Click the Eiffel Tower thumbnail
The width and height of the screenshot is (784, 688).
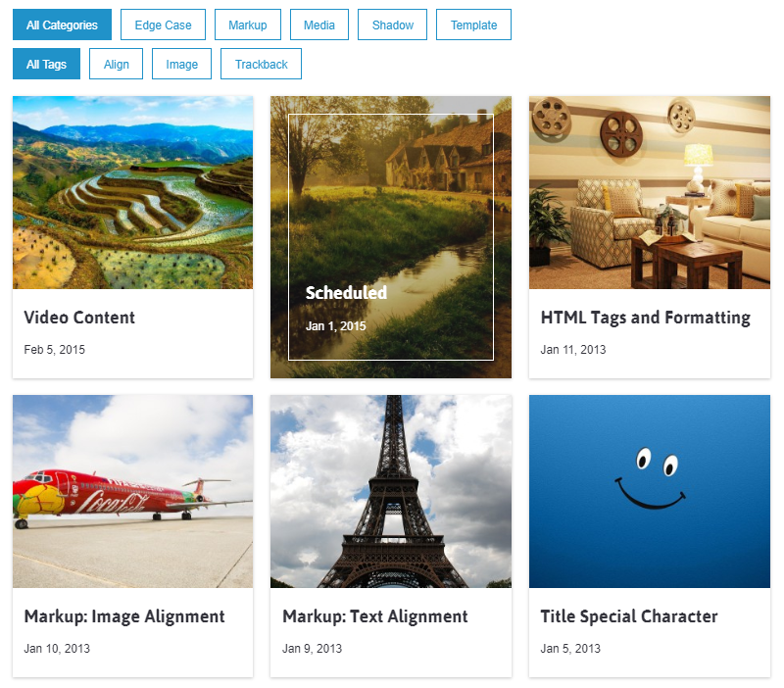tap(391, 492)
